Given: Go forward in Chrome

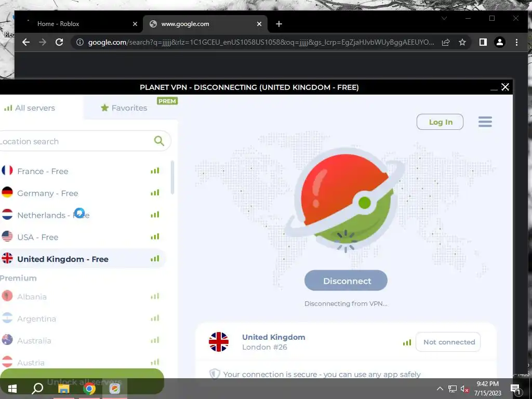Looking at the screenshot, I should point(43,42).
